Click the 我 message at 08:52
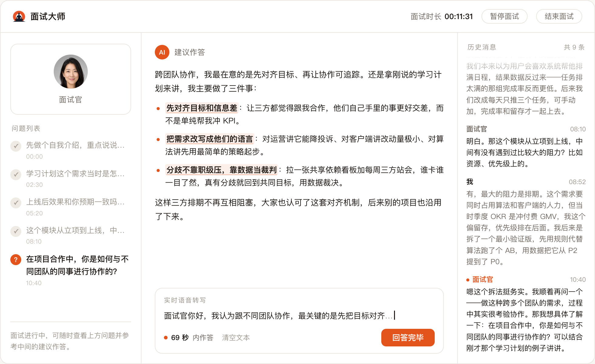This screenshot has height=364, width=595. click(526, 222)
